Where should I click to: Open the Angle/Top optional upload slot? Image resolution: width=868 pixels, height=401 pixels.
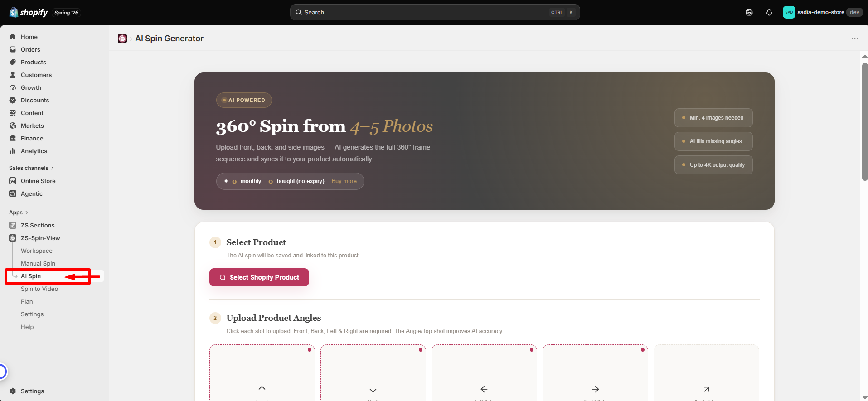[x=706, y=372]
